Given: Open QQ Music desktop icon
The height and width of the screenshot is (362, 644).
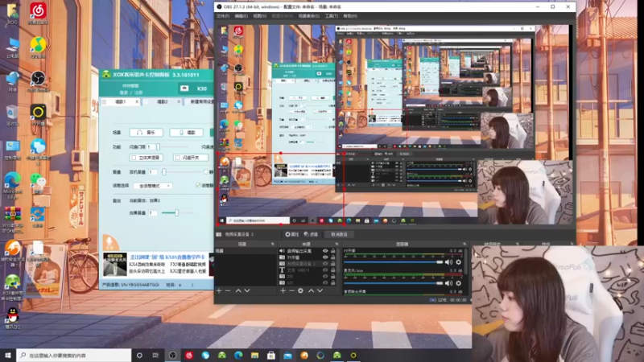Looking at the screenshot, I should (38, 47).
